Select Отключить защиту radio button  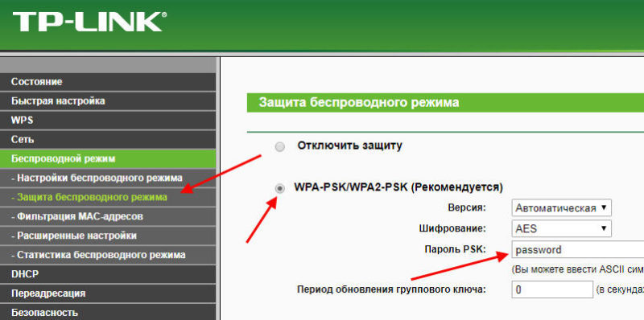pyautogui.click(x=279, y=147)
